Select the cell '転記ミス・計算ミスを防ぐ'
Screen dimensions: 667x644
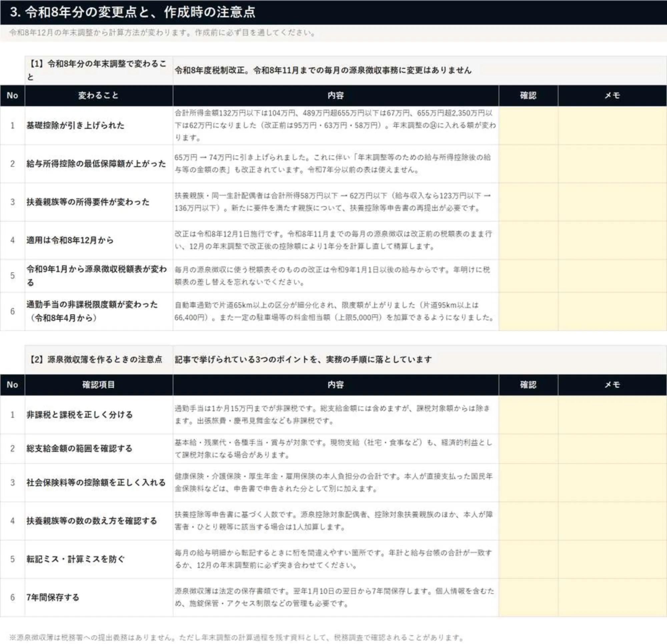(99, 559)
